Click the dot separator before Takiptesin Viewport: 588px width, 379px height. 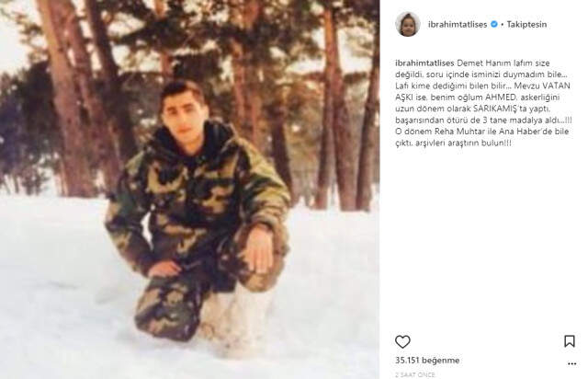503,25
